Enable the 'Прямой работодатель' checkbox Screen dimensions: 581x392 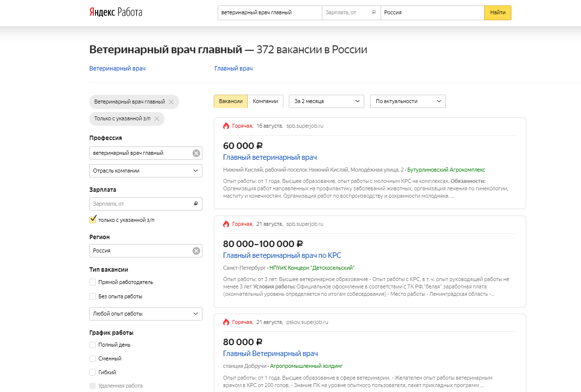point(93,282)
